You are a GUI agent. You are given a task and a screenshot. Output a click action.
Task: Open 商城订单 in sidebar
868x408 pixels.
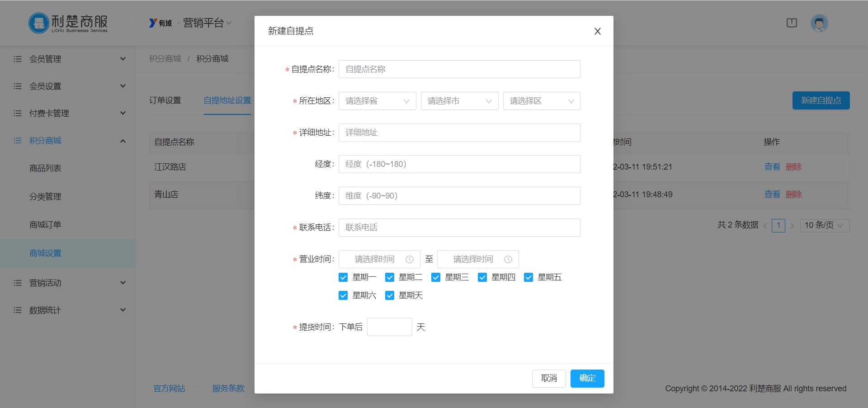click(x=45, y=225)
